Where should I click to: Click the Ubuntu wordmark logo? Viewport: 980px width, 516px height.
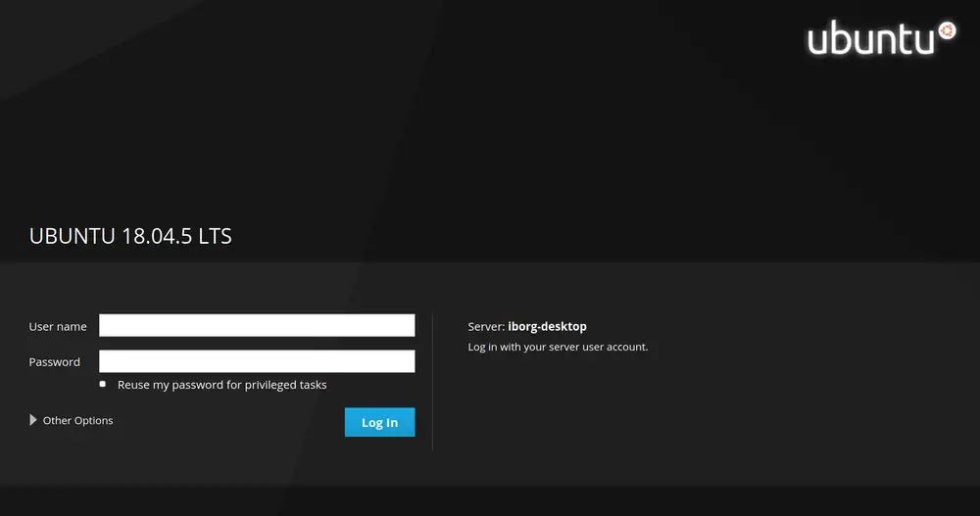pos(870,39)
